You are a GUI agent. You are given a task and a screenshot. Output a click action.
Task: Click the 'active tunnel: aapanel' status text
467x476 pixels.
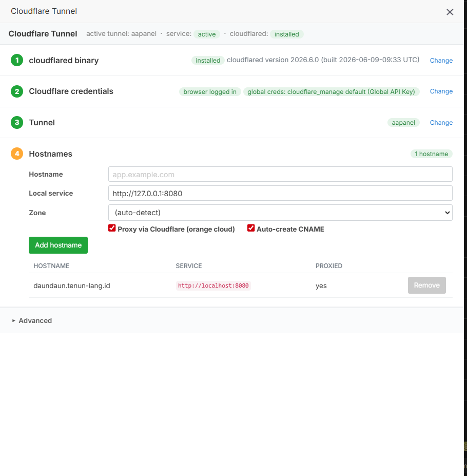point(121,34)
